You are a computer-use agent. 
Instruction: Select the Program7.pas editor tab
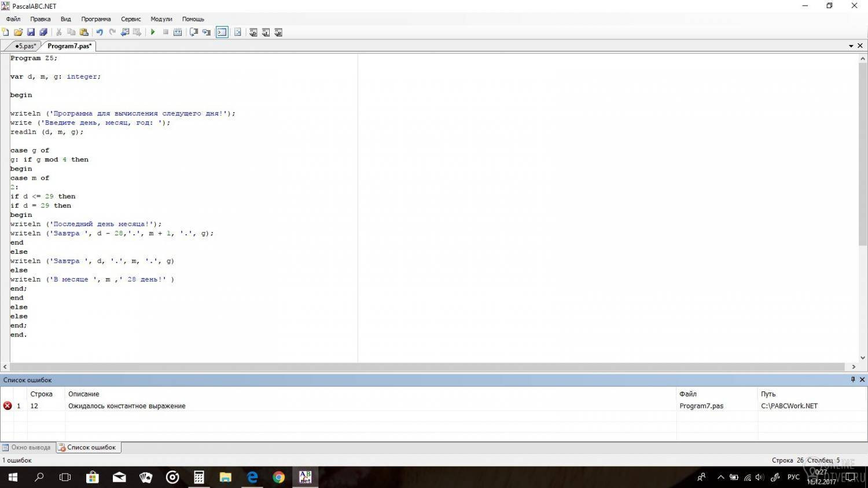coord(69,46)
